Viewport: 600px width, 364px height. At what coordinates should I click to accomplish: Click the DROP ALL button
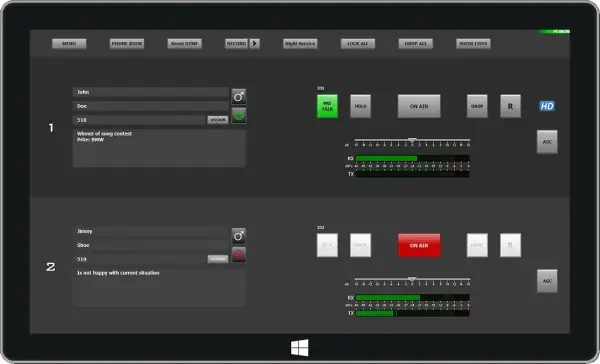tap(416, 44)
